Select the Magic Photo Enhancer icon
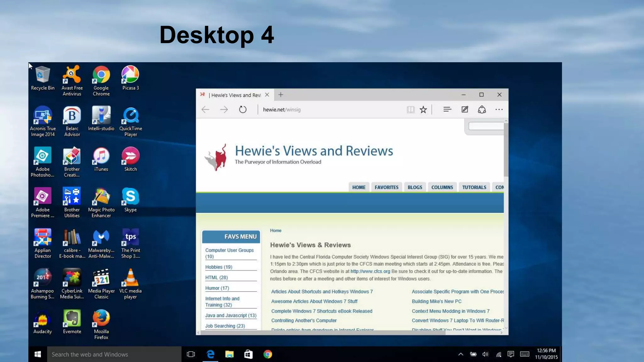 [101, 202]
